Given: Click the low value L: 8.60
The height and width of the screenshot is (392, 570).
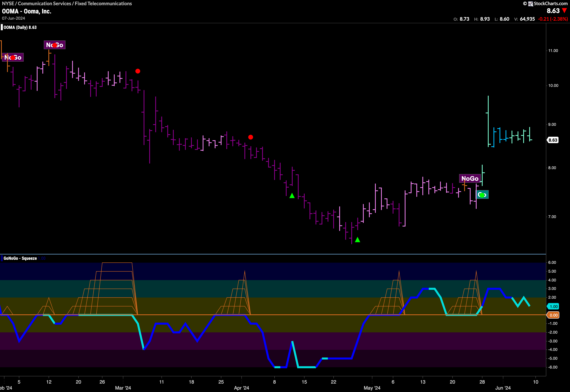Looking at the screenshot, I should click(502, 19).
